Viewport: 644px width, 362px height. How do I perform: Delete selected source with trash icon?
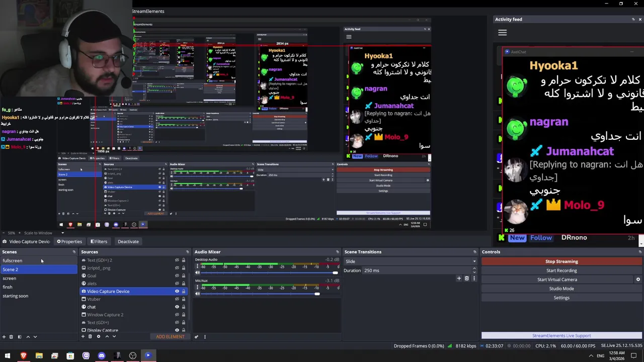91,337
